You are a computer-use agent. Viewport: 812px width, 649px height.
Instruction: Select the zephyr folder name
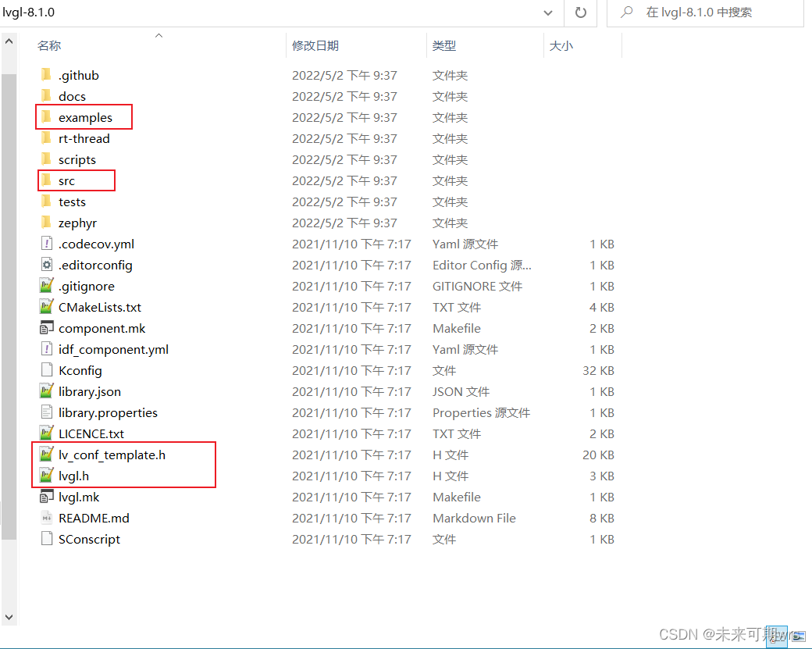(77, 223)
